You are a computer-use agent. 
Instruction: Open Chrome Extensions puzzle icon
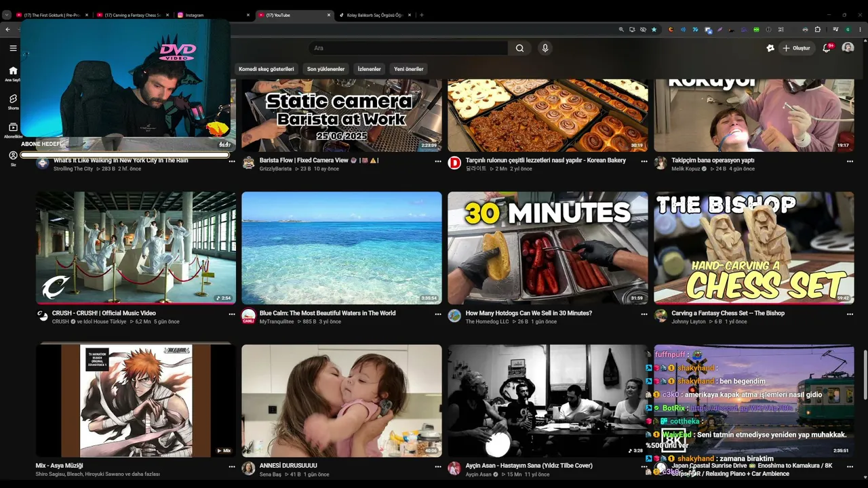click(x=817, y=29)
